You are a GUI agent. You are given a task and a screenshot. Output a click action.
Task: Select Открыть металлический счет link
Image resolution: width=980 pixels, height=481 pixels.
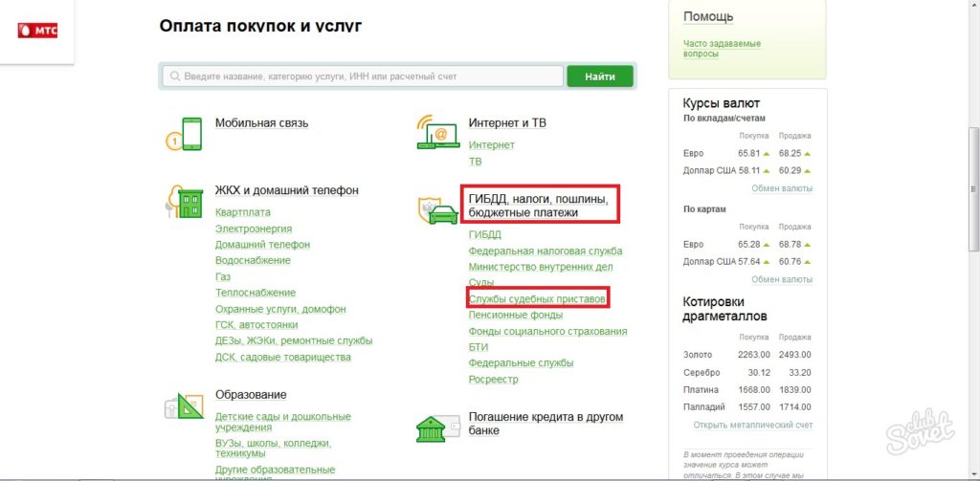pyautogui.click(x=753, y=425)
